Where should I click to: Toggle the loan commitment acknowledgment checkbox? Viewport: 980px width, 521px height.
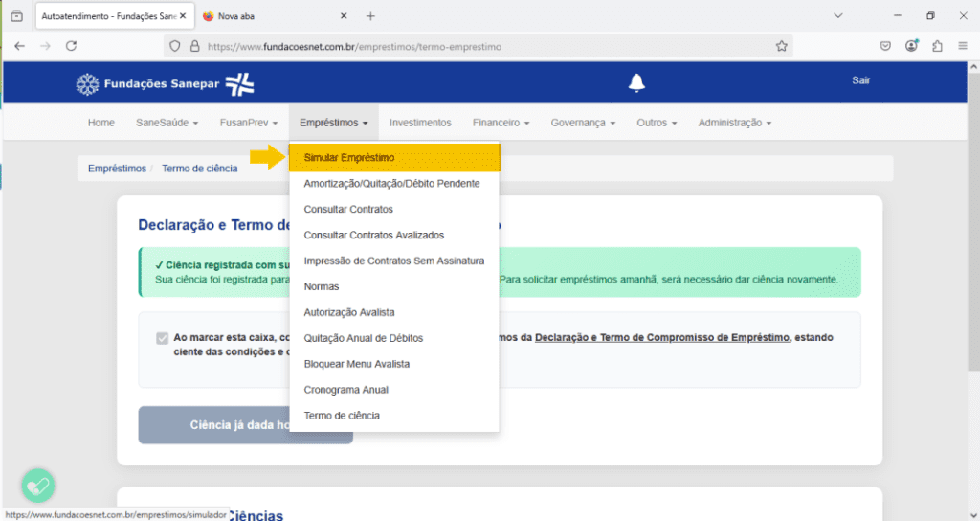pos(163,338)
